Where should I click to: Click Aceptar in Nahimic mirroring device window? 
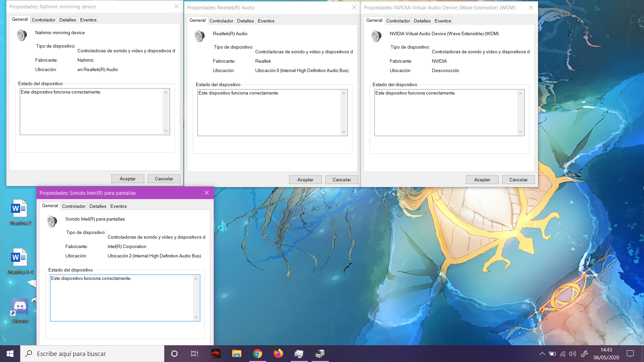click(128, 179)
